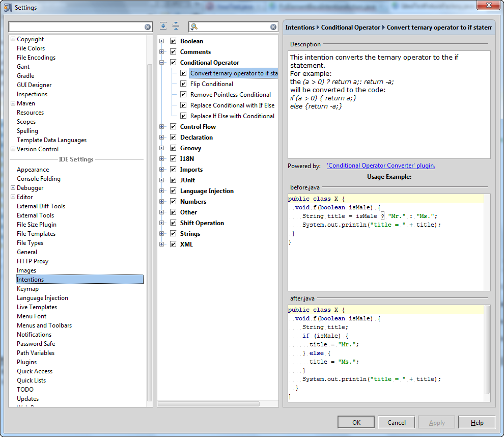Clear the intentions filter field
504x437 pixels.
coord(273,27)
